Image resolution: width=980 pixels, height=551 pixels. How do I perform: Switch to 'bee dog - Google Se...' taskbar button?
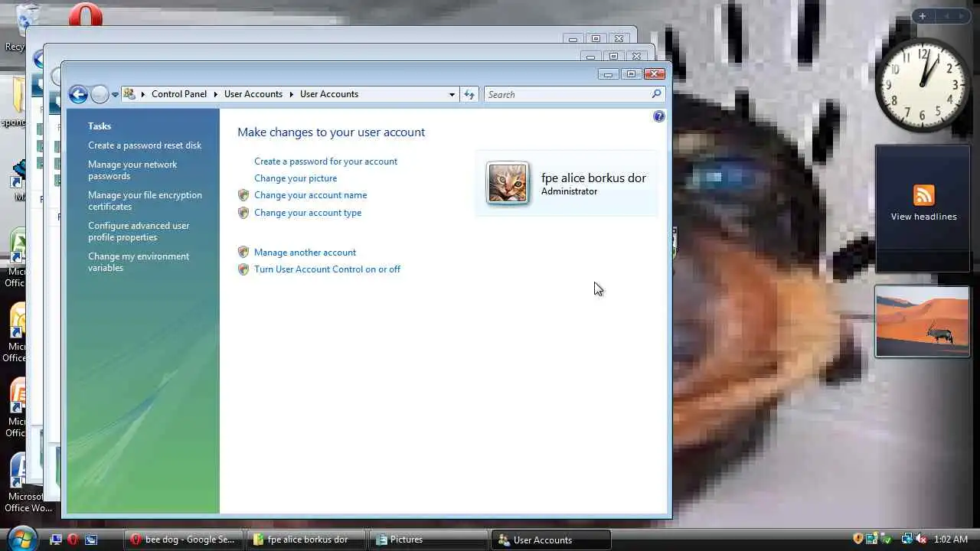(183, 540)
